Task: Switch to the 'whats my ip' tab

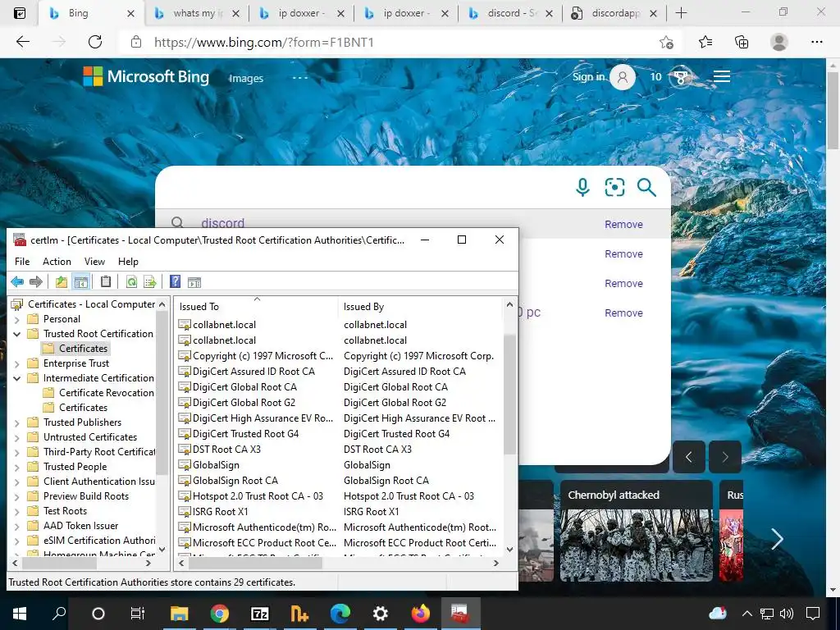Action: tap(197, 13)
